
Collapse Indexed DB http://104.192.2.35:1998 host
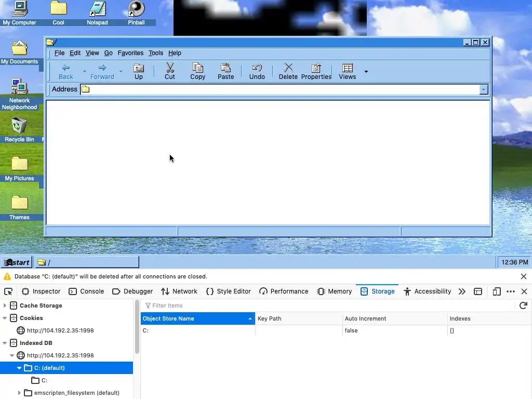(x=12, y=355)
